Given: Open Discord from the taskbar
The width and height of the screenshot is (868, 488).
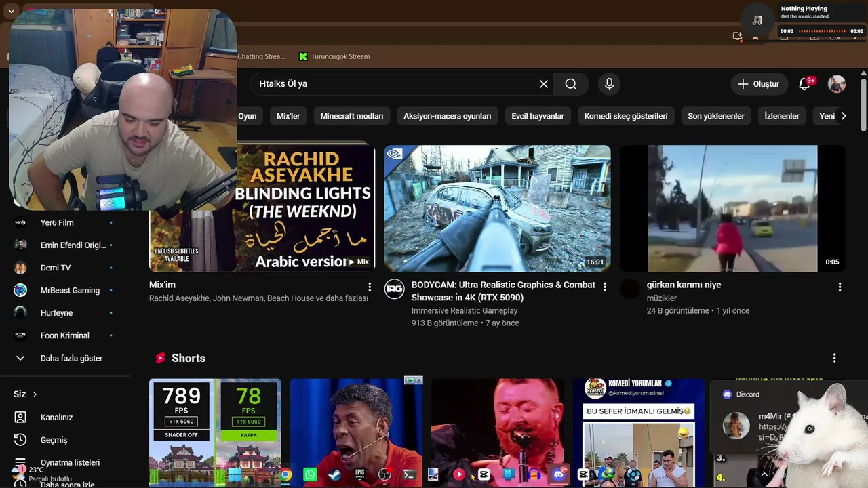Looking at the screenshot, I should point(559,474).
